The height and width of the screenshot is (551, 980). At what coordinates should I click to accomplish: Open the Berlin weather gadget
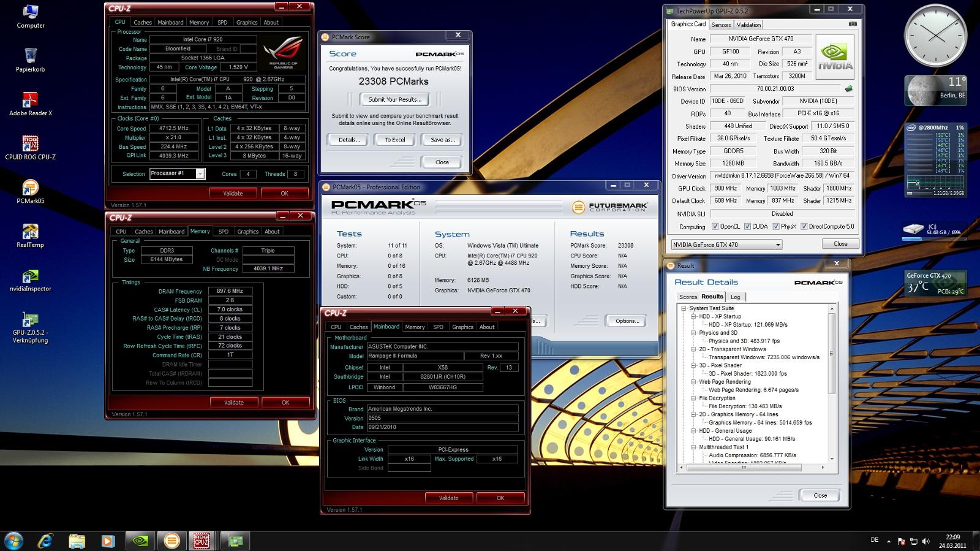click(935, 90)
